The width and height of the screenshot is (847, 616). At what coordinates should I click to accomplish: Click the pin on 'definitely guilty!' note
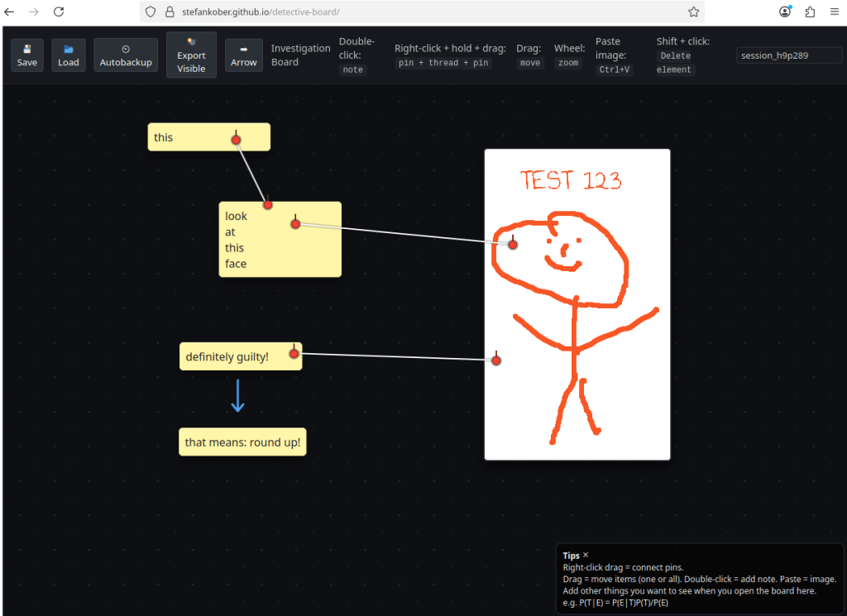click(x=294, y=354)
